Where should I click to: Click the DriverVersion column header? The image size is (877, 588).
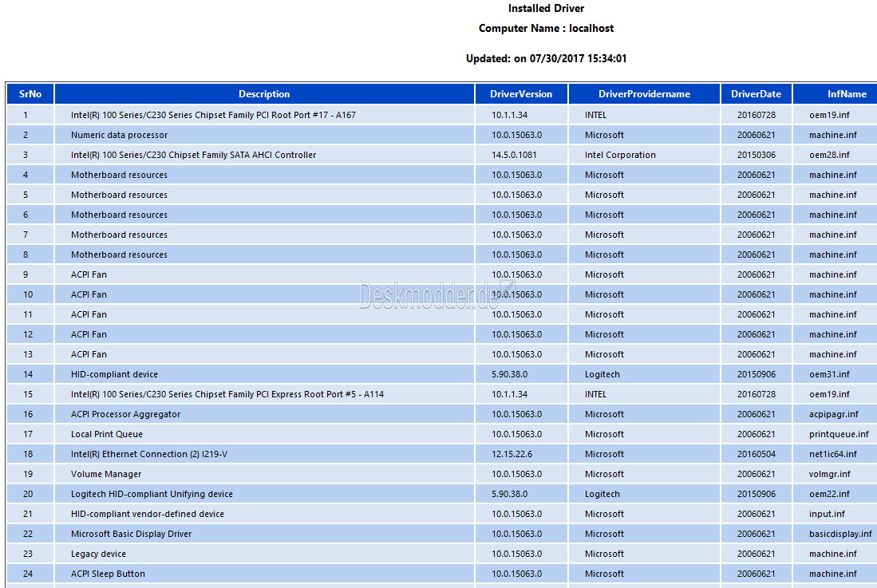(x=521, y=94)
